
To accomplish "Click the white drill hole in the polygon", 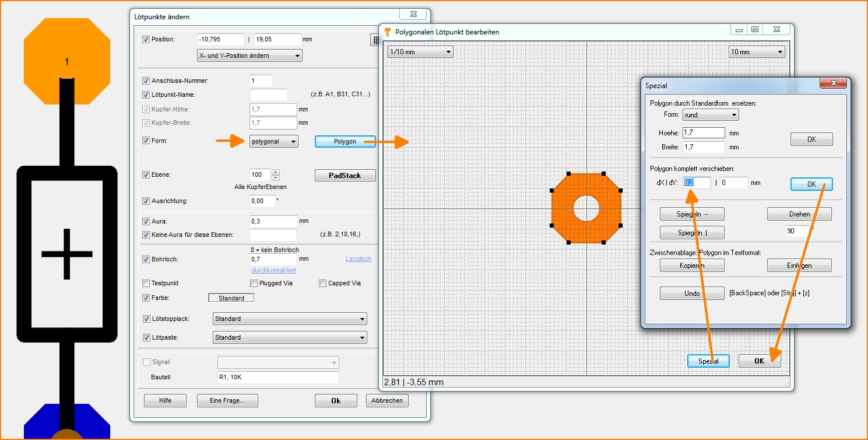I will coord(586,208).
